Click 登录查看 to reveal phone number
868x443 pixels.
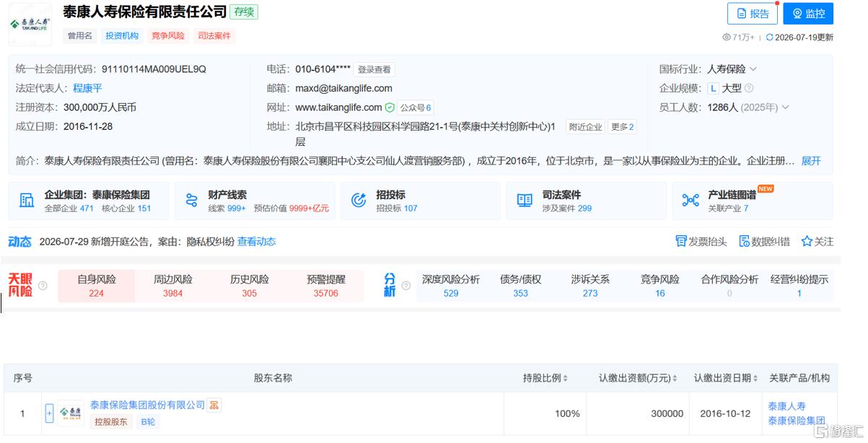(374, 70)
